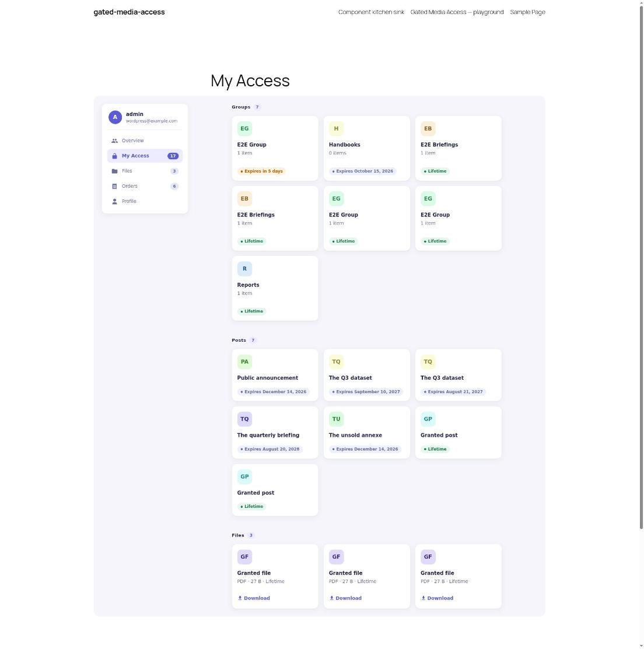This screenshot has height=649, width=644.
Task: Click the Files section heading above file cards
Action: pyautogui.click(x=238, y=536)
